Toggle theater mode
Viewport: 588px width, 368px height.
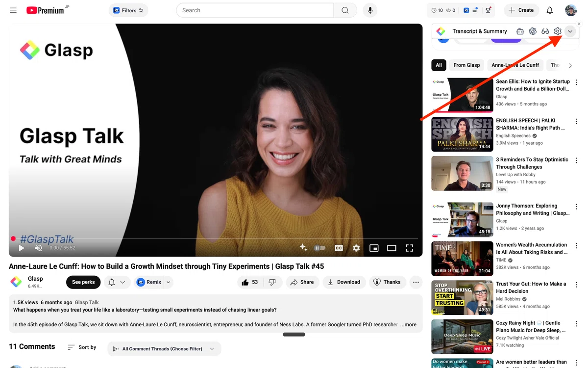click(392, 248)
